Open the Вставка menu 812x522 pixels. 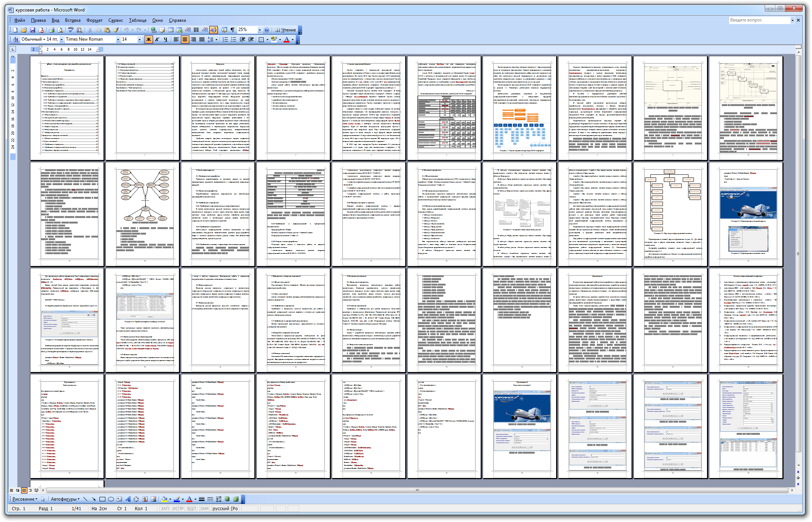point(72,20)
